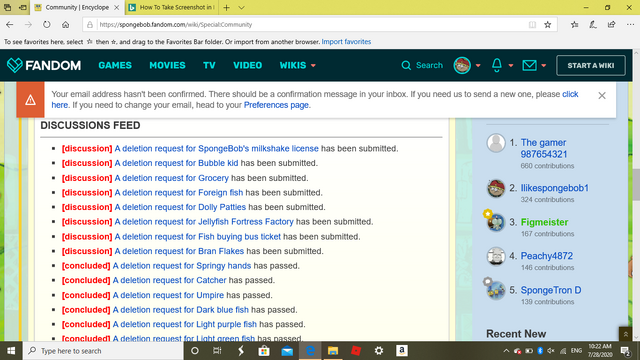Click the reading view icon in address bar

coord(532,24)
